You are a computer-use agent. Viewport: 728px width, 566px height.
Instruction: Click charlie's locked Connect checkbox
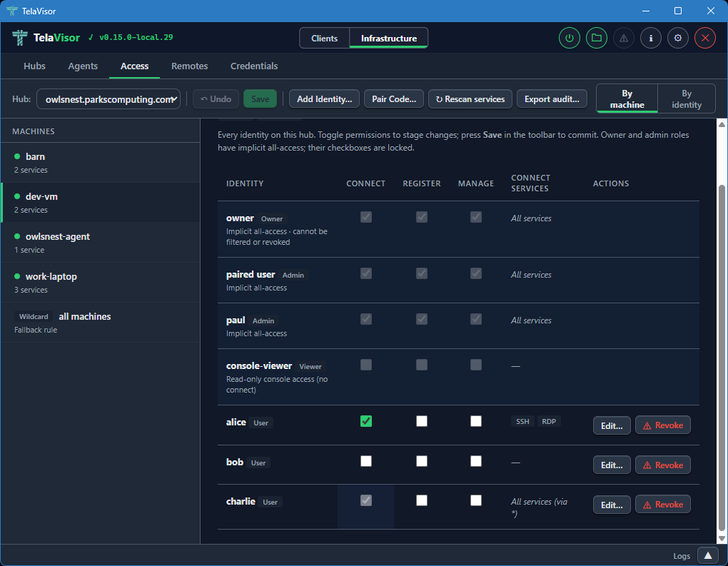point(366,500)
